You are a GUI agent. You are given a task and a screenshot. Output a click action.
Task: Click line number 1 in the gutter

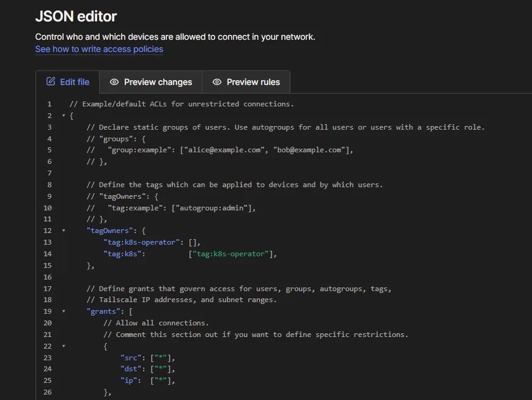point(50,104)
